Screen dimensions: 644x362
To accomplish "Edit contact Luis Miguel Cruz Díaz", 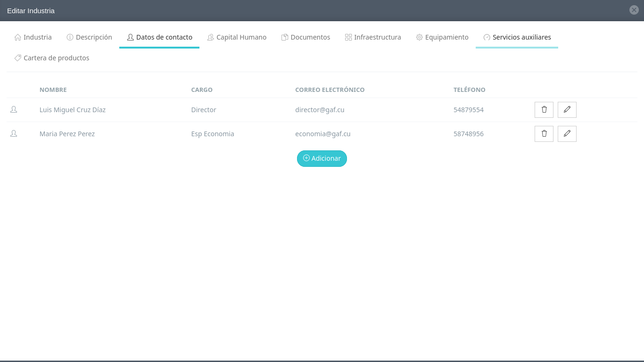I will tap(567, 110).
